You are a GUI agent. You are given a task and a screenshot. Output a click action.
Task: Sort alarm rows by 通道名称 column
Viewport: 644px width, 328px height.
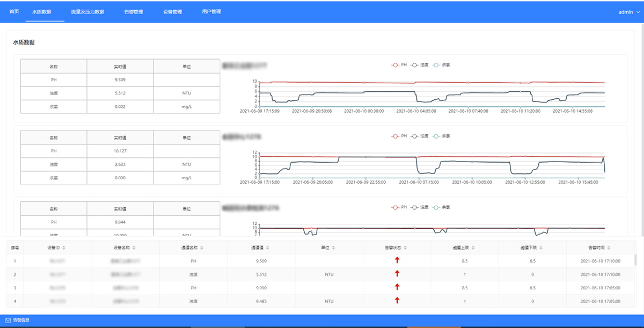click(x=202, y=248)
